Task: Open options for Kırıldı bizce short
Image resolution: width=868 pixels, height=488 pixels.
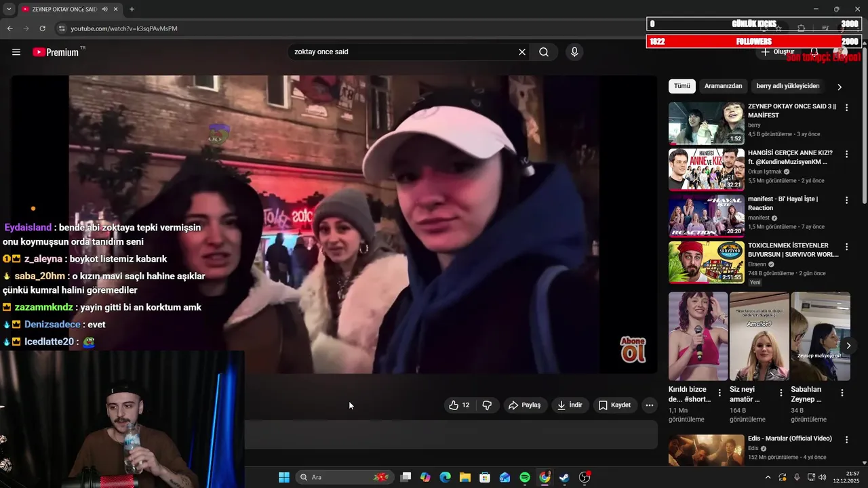Action: tap(719, 393)
